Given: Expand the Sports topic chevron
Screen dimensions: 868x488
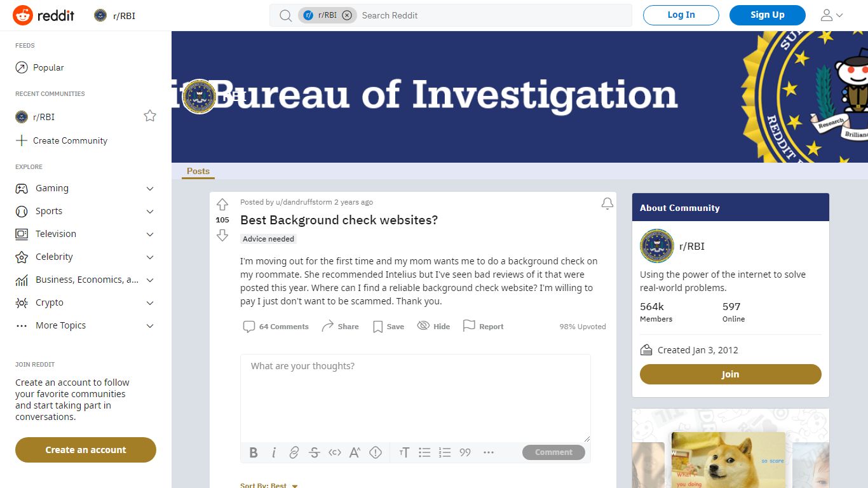Looking at the screenshot, I should coord(150,212).
